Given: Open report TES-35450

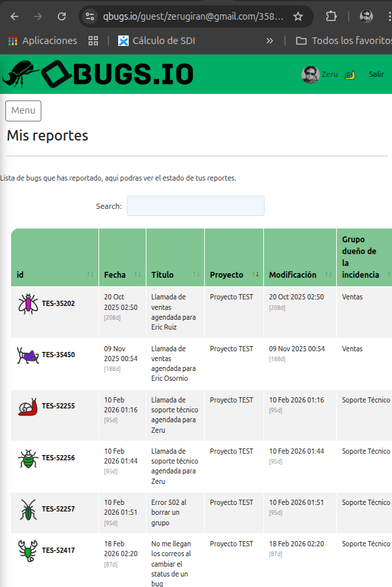Looking at the screenshot, I should tap(58, 355).
